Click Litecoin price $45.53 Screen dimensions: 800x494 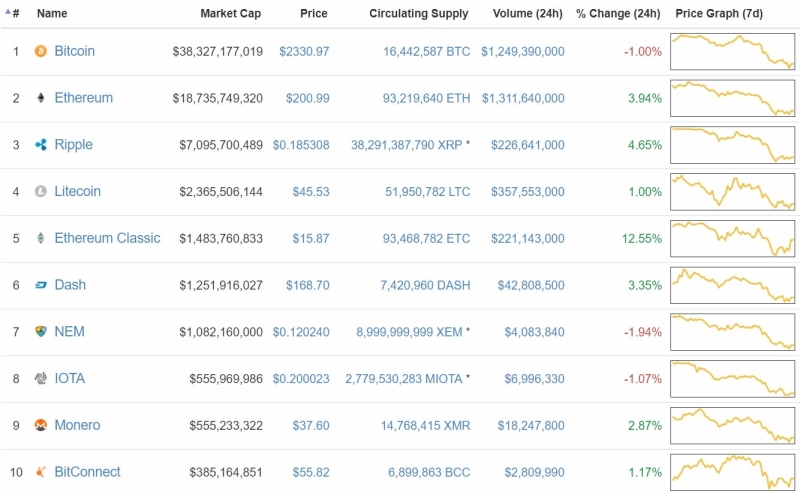[x=311, y=192]
